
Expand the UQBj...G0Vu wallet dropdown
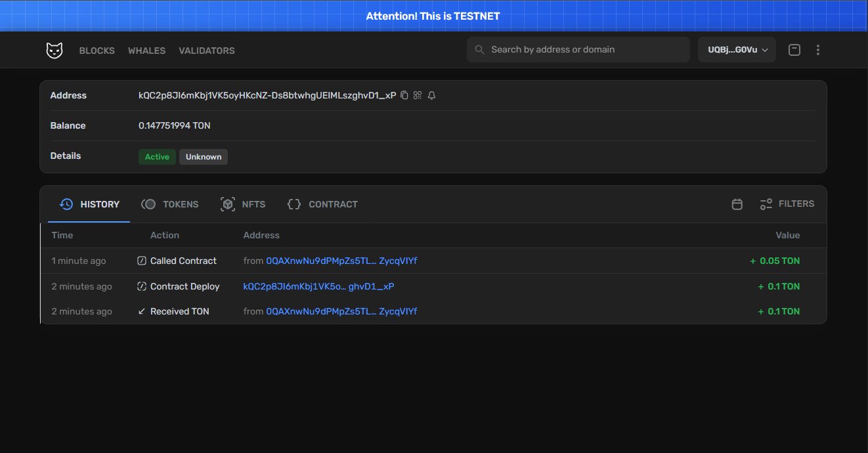737,50
